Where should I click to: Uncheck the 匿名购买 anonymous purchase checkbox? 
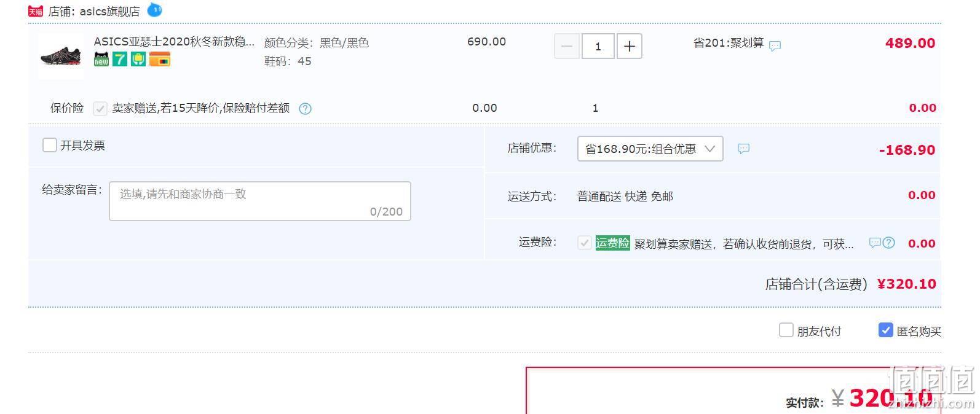coord(885,330)
